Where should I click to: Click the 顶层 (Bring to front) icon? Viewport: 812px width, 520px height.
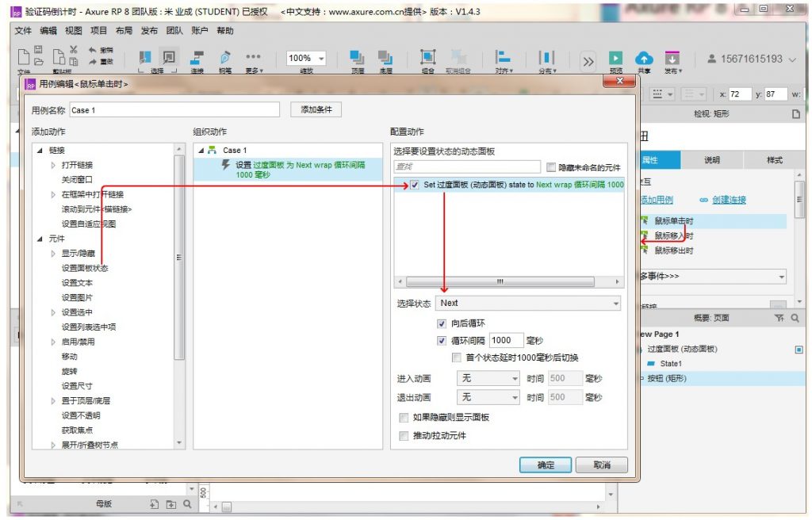coord(357,59)
